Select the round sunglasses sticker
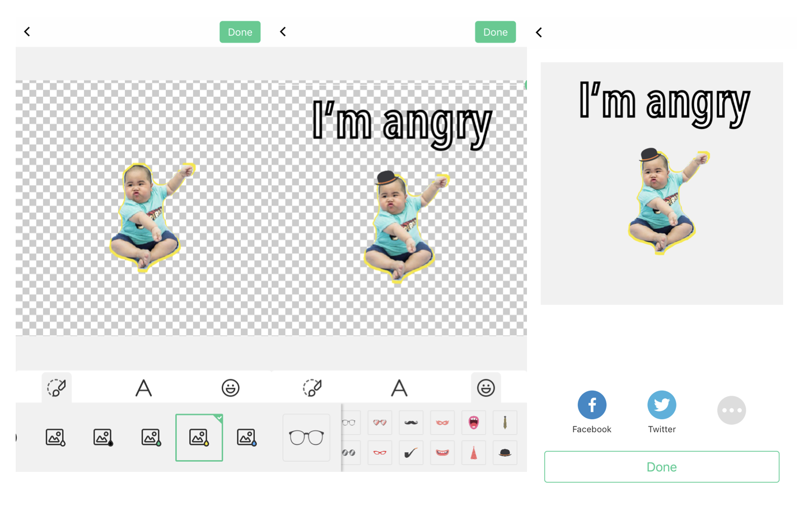812x510 pixels. click(348, 453)
